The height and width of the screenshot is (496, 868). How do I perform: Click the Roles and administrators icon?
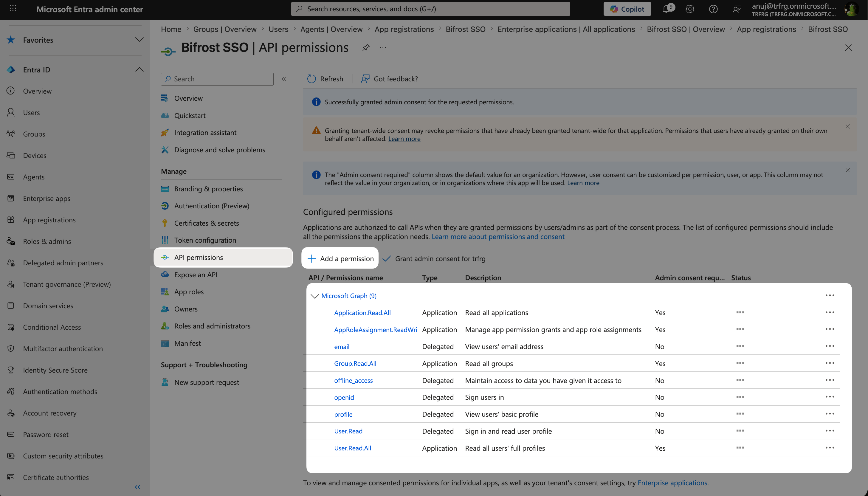coord(165,326)
